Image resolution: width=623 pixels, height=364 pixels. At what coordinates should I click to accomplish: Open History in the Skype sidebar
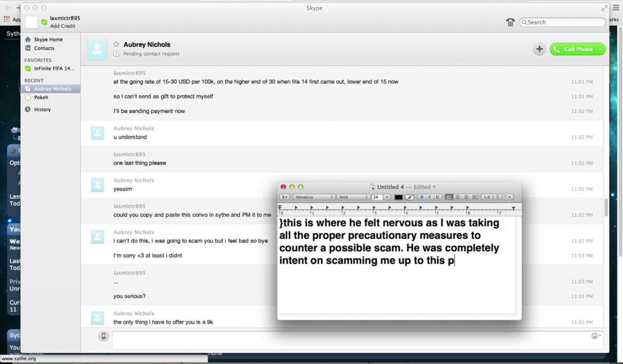(42, 109)
